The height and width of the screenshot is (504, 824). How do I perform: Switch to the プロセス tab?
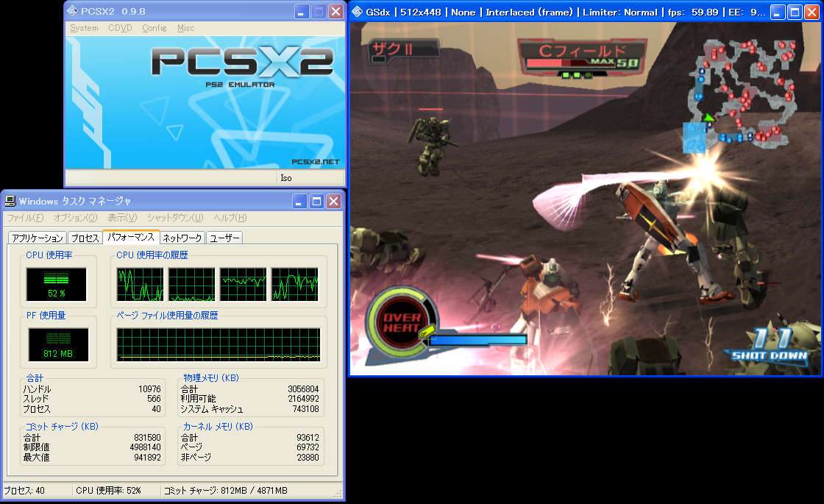(85, 238)
